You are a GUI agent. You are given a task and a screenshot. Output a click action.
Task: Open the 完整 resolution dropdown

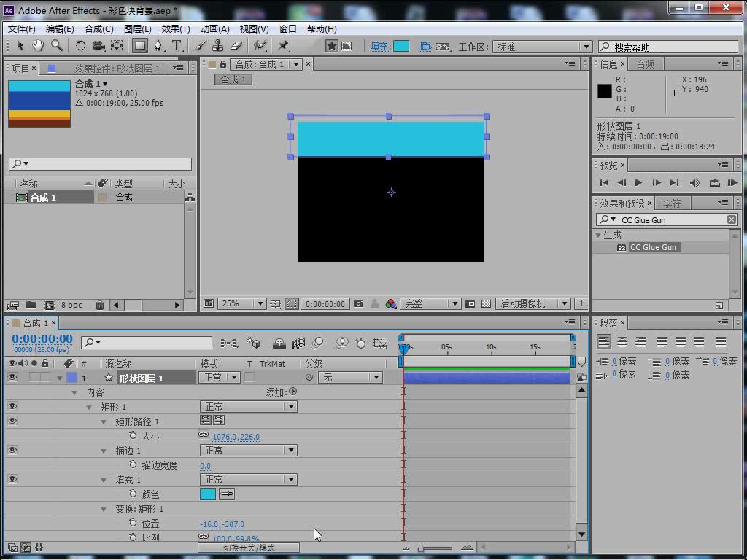430,304
